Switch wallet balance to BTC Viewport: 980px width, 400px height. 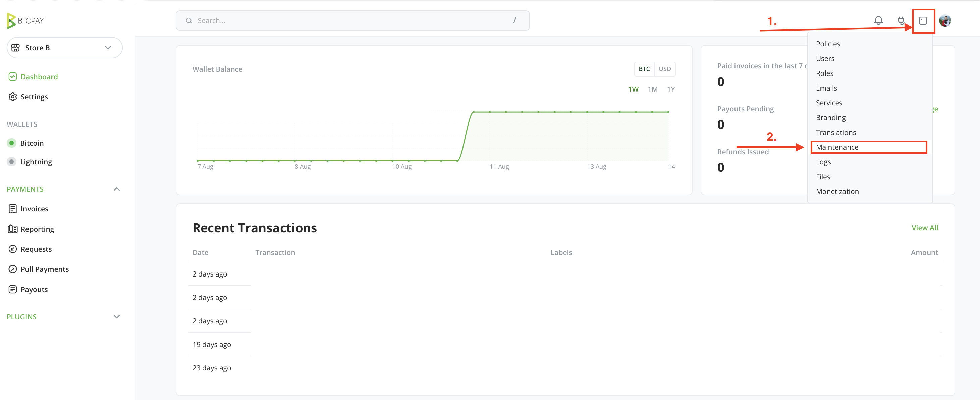coord(644,69)
